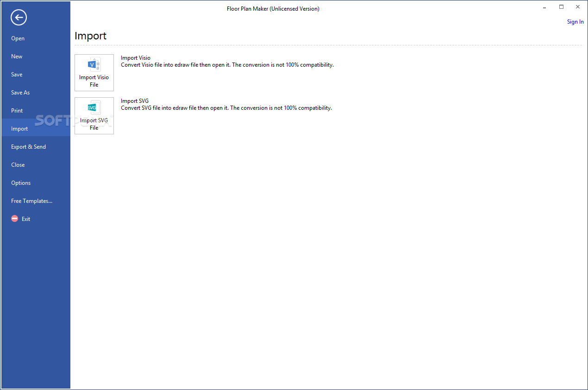Select New in the sidebar
Image resolution: width=588 pixels, height=390 pixels.
tap(36, 57)
